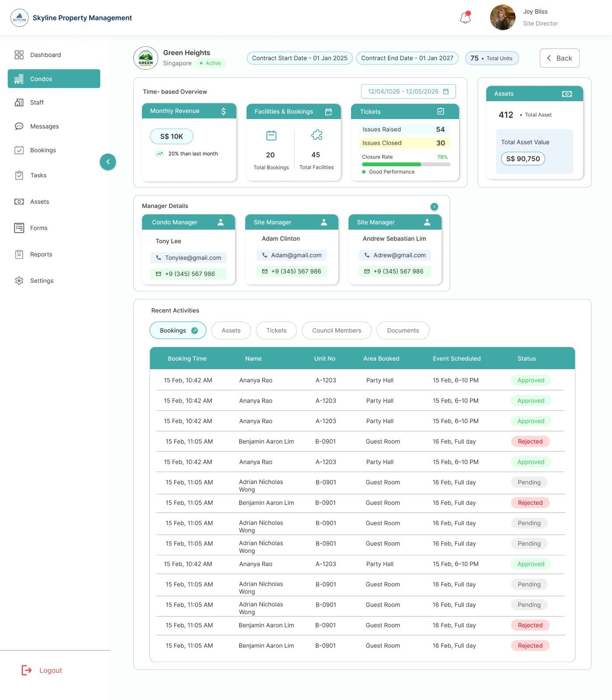Click Adam Clinton's Site Manager person icon
Viewport: 612px width, 700px height.
tap(324, 222)
